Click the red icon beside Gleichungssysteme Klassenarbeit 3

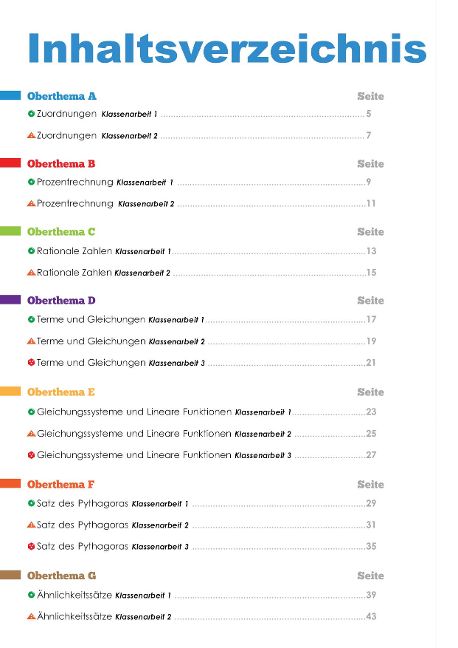[31, 455]
